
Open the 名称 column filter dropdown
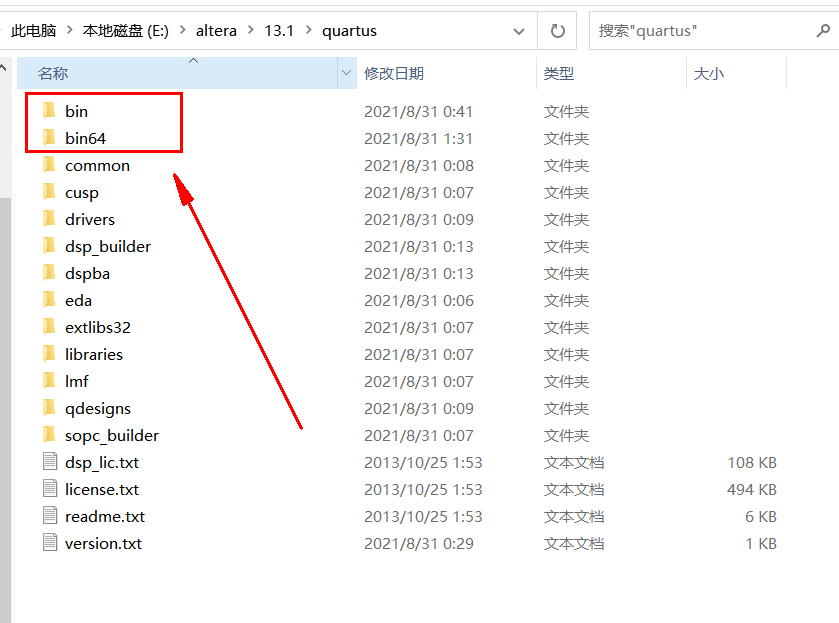[x=345, y=74]
